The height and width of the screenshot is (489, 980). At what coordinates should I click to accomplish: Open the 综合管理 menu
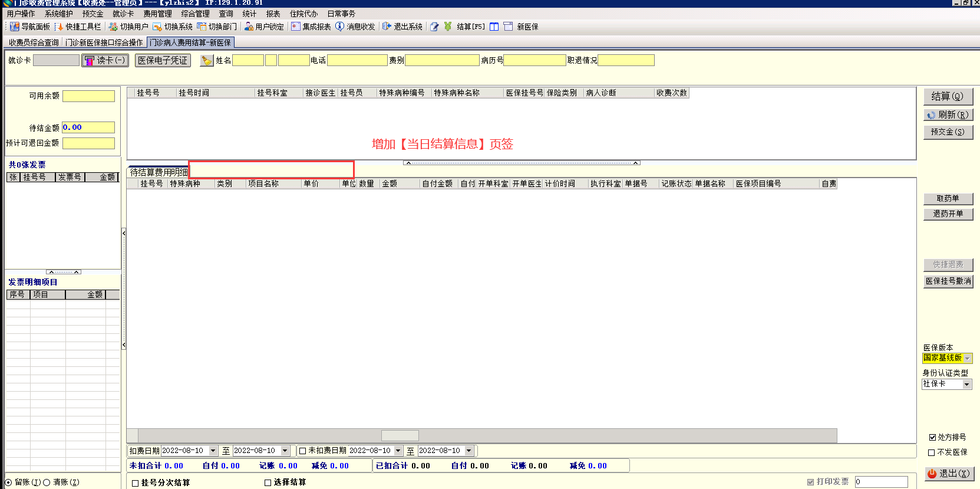[x=196, y=14]
